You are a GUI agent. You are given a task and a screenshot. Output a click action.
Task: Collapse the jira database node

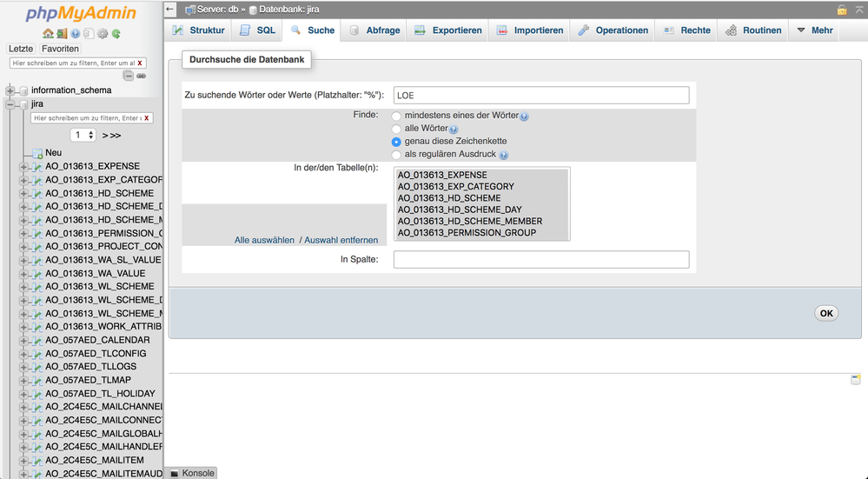coord(10,104)
